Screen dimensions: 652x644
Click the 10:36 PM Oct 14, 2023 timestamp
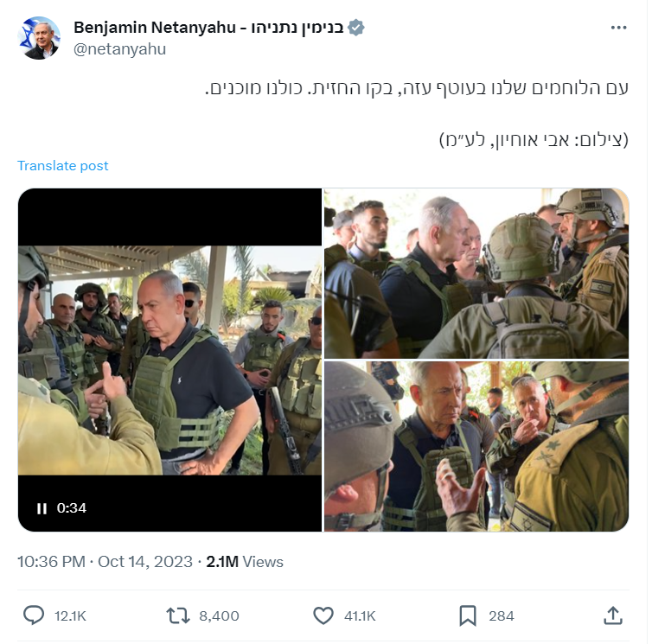(105, 562)
